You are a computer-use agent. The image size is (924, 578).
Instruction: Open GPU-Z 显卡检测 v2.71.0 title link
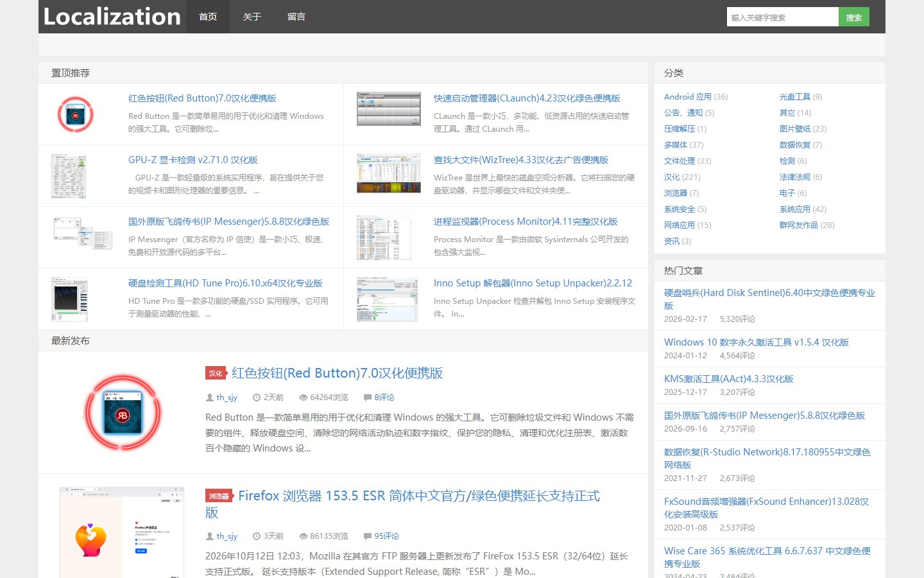[x=193, y=160]
